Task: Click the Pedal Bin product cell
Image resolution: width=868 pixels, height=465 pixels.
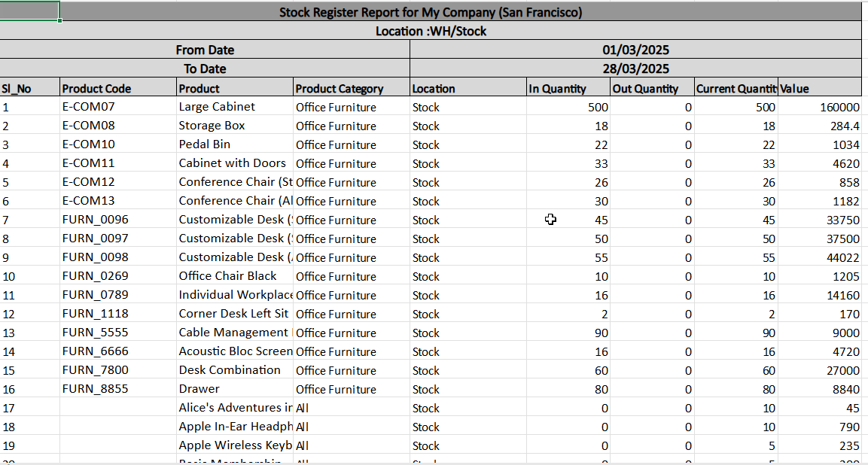Action: point(234,144)
